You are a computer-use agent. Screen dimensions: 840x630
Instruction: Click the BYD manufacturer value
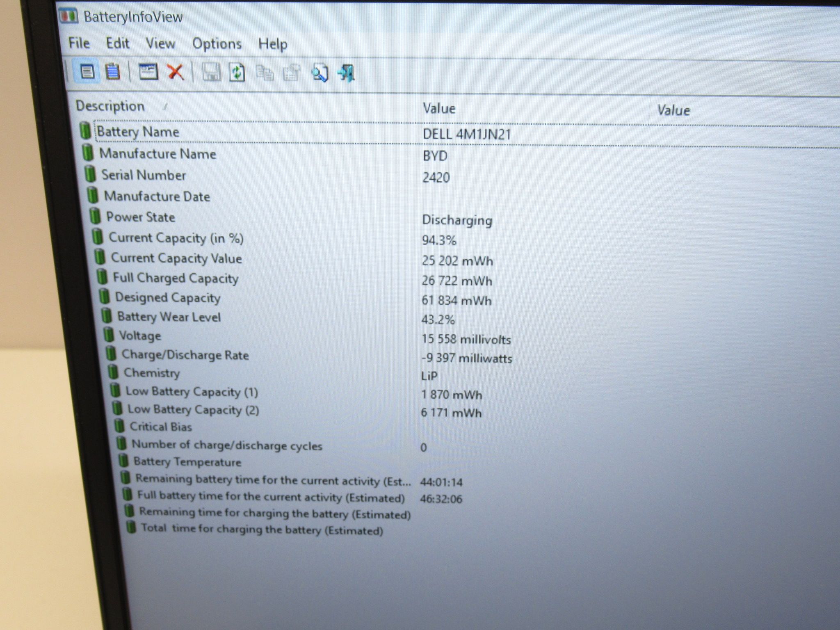pyautogui.click(x=435, y=156)
